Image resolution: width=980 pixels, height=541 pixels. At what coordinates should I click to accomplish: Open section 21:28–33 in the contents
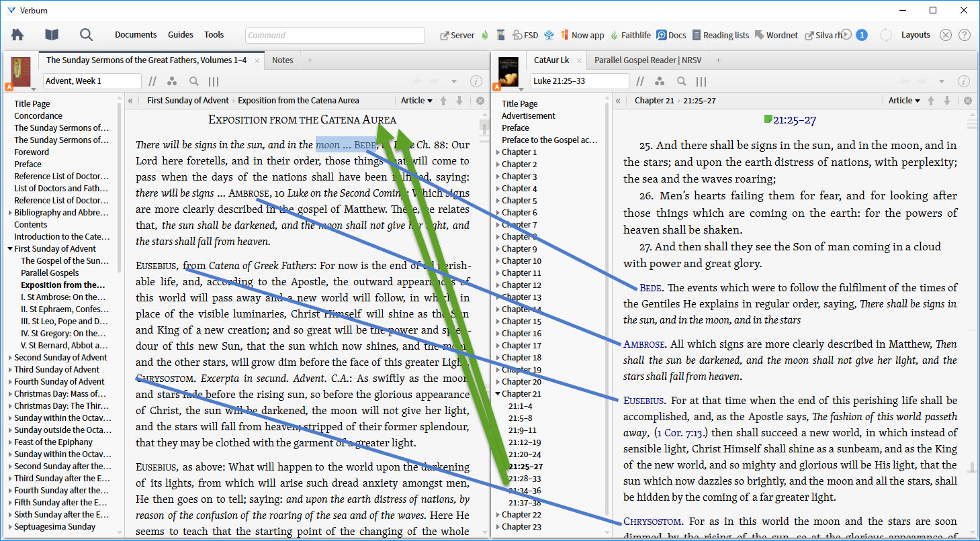pos(526,479)
